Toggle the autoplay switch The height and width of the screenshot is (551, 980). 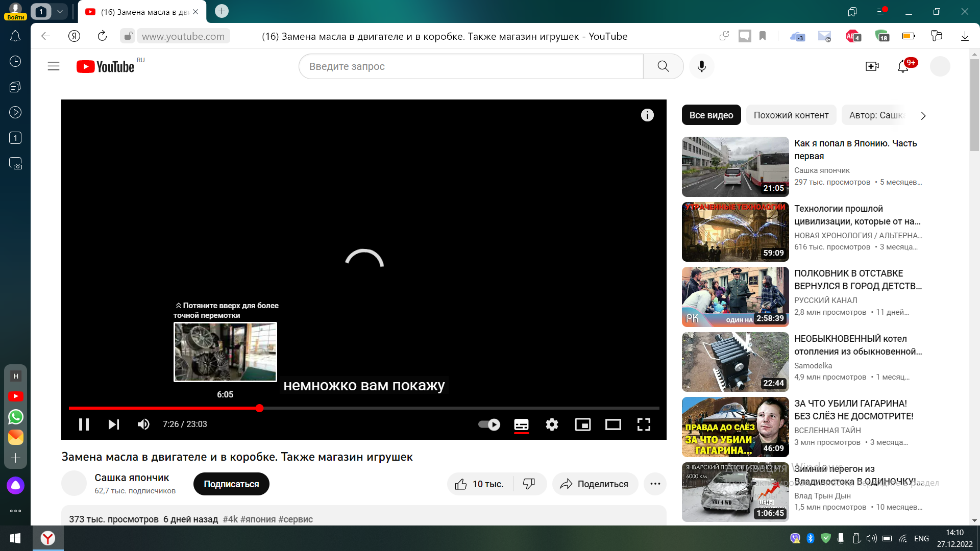(489, 424)
